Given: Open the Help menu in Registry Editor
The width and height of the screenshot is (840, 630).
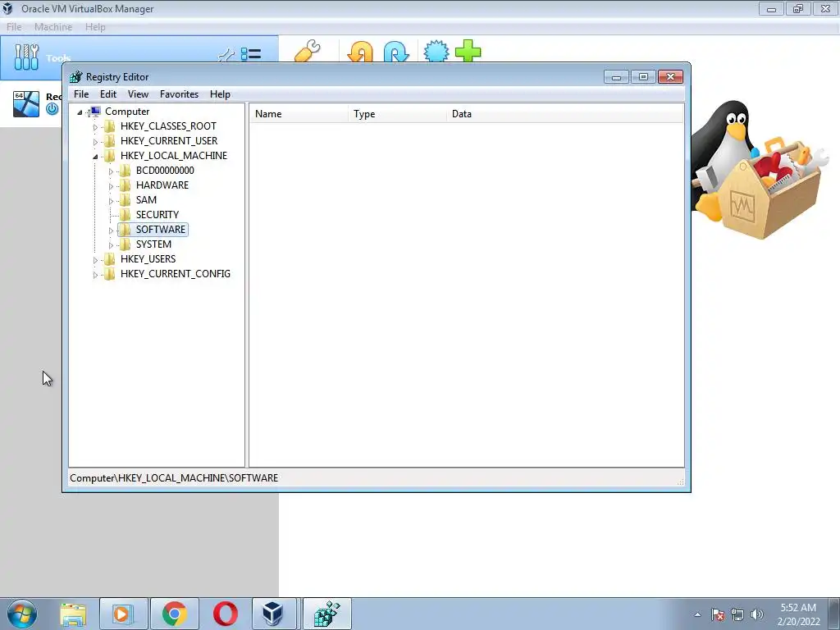Looking at the screenshot, I should (x=220, y=94).
